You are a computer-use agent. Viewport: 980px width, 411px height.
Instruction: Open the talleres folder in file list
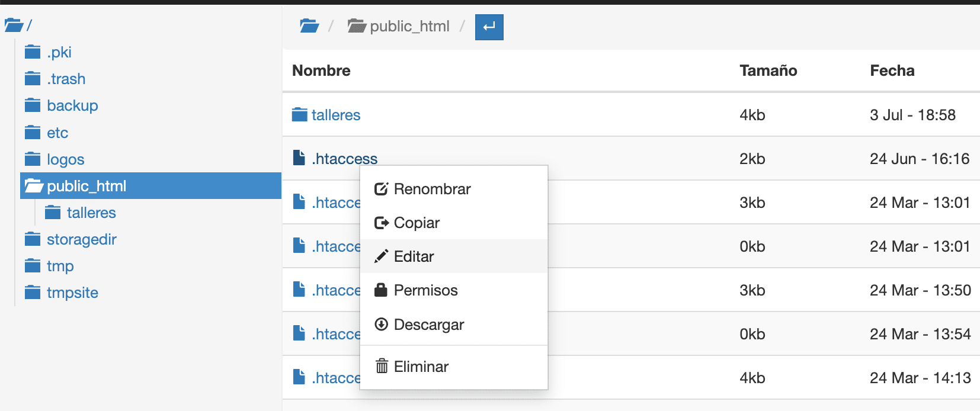(x=335, y=115)
